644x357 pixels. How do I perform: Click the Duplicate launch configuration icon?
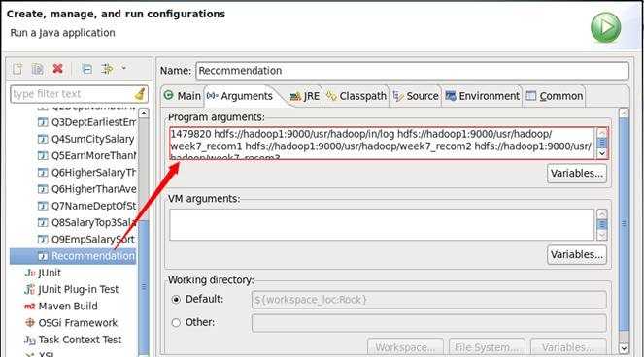coord(37,69)
